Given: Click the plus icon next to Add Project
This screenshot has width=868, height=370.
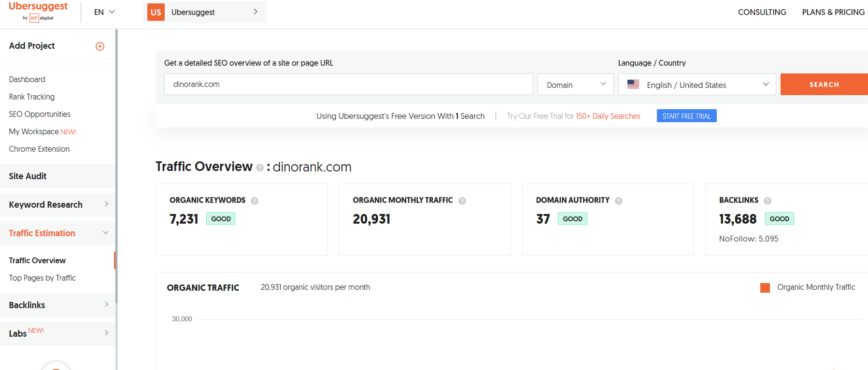Looking at the screenshot, I should pos(100,46).
